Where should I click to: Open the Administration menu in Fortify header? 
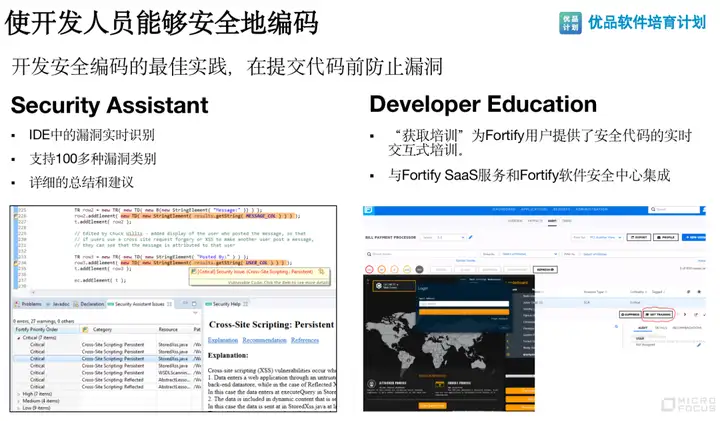coord(591,209)
